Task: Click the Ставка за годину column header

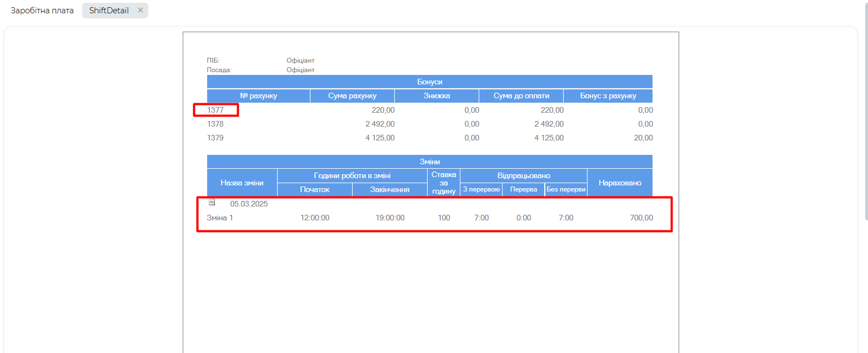Action: (444, 183)
